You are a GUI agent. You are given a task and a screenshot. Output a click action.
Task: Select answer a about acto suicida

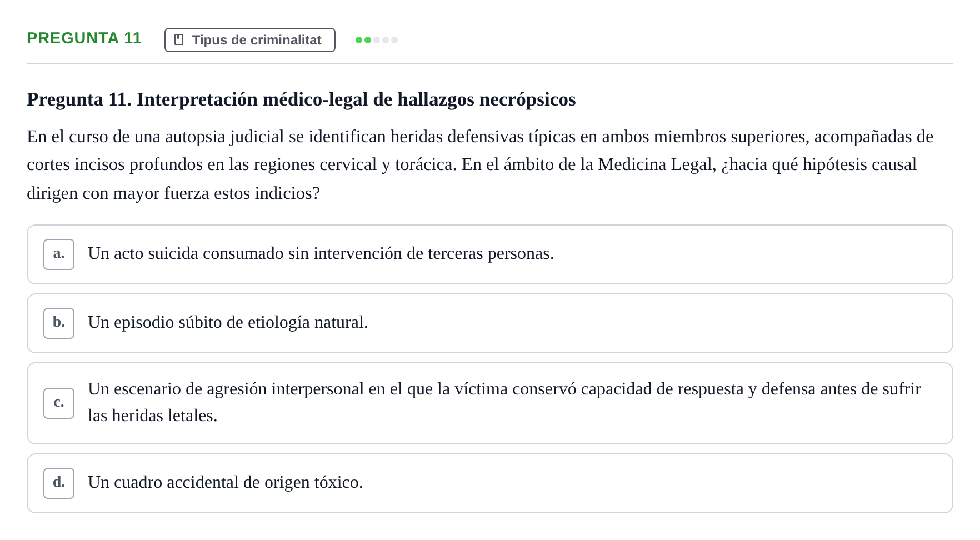(x=490, y=254)
